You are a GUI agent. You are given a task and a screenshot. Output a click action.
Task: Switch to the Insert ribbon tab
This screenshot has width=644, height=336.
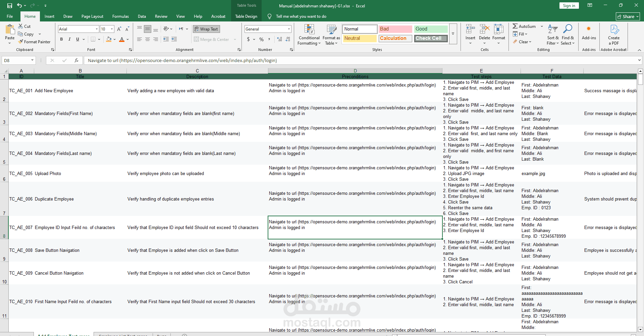(x=49, y=16)
